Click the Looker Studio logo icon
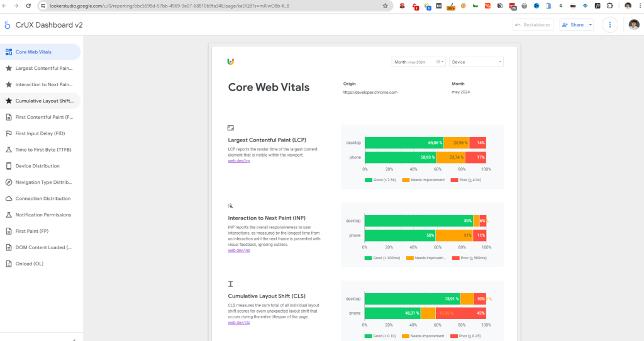Viewport: 644px width, 341px height. [8, 25]
